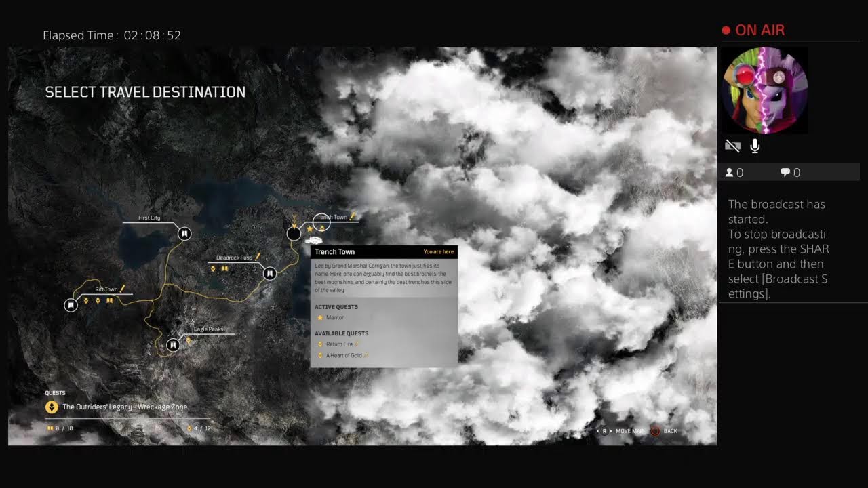Click the broadcast has started message
Screen dimensions: 868x488
pos(778,249)
